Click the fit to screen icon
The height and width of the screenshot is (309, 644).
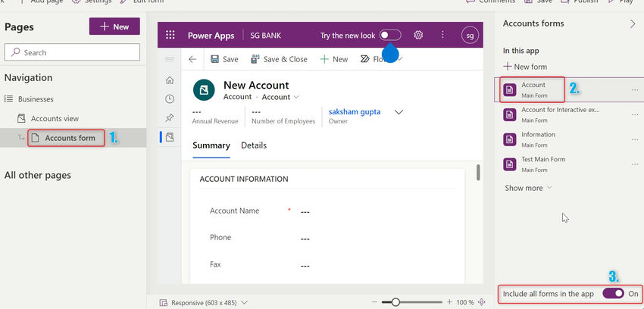(482, 302)
